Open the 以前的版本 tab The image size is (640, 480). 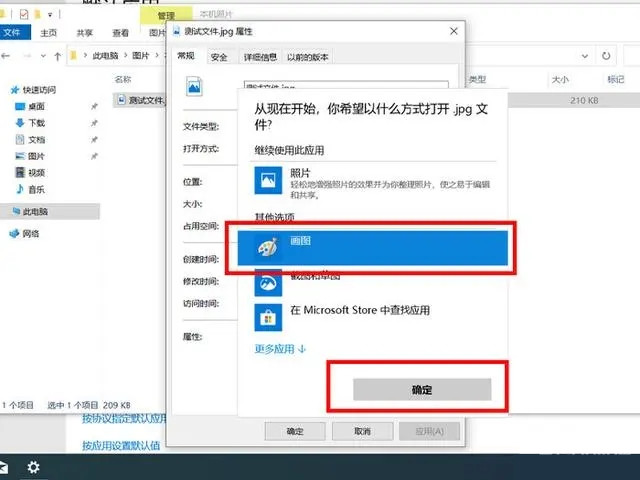pyautogui.click(x=307, y=57)
